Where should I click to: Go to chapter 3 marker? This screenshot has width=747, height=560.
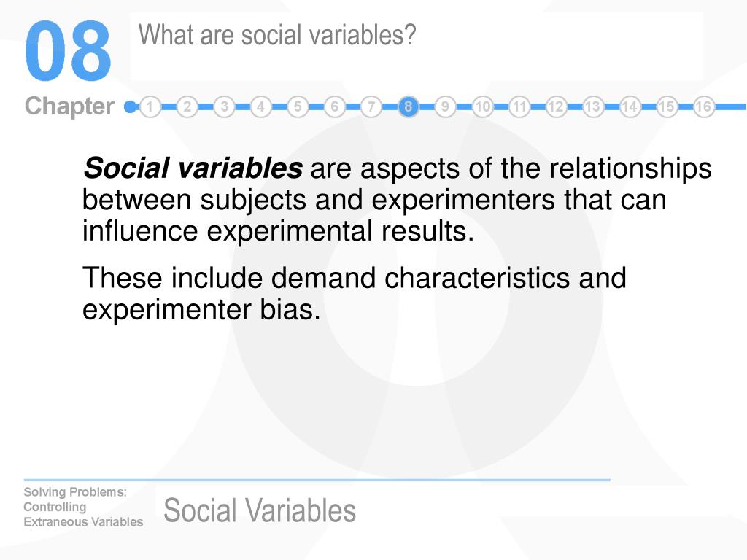[x=224, y=106]
